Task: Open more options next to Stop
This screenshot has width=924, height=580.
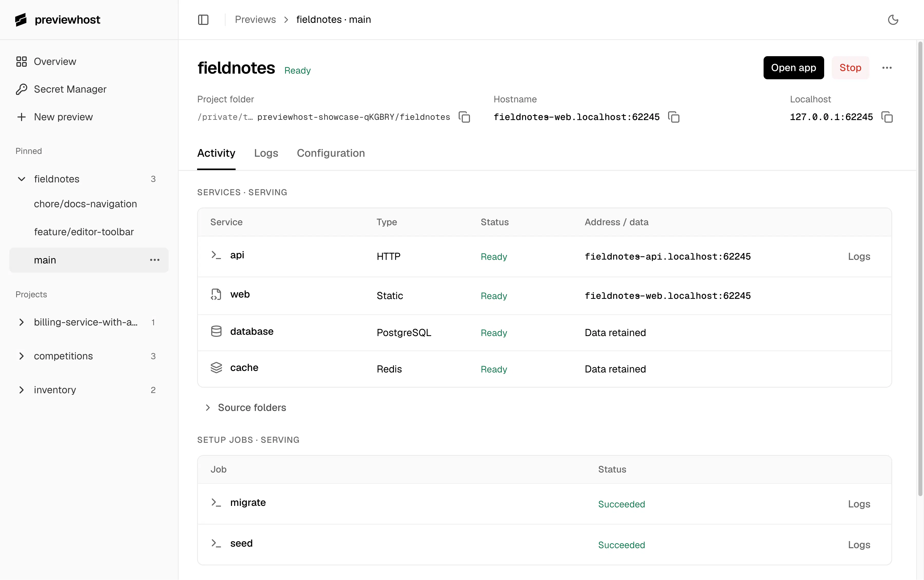Action: coord(887,68)
